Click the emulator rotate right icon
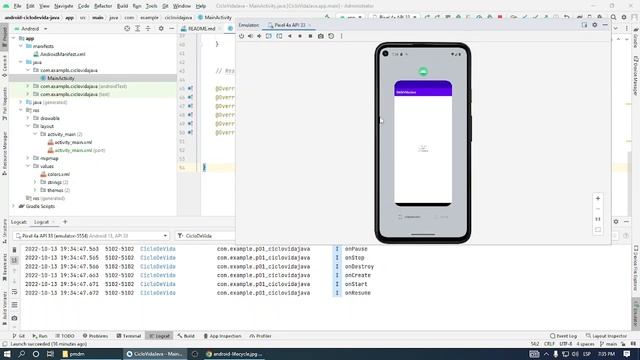The image size is (640, 360). (x=279, y=36)
